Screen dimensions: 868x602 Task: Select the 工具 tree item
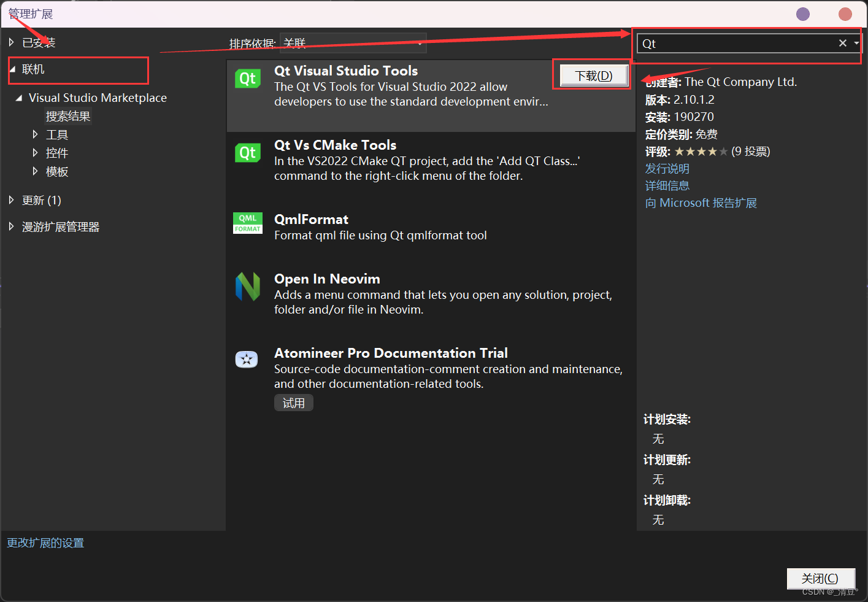57,134
